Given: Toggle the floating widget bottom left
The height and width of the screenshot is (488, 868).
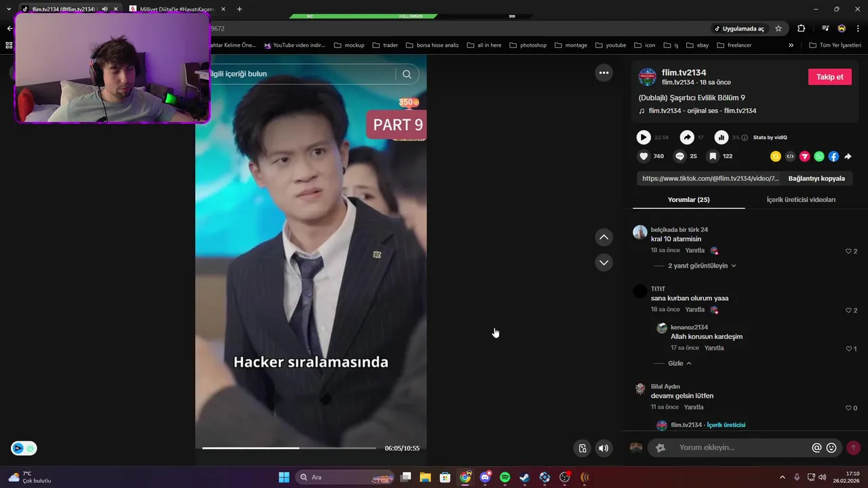Looking at the screenshot, I should [x=24, y=448].
